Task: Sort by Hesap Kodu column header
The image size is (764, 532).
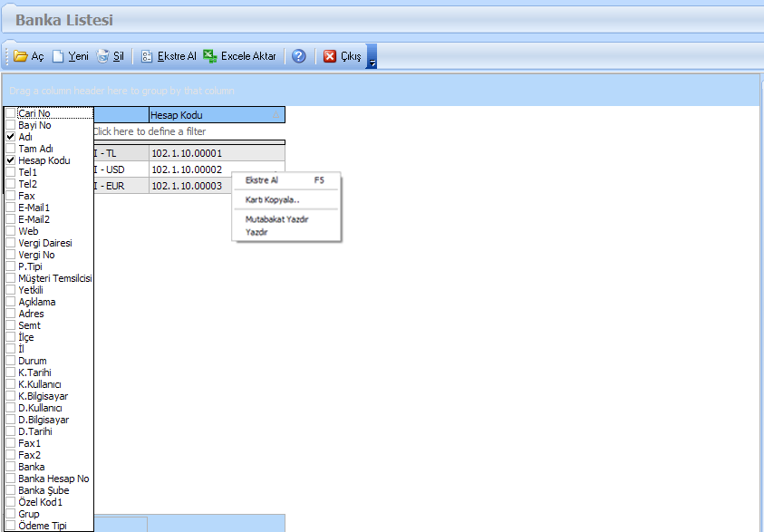Action: (x=216, y=115)
